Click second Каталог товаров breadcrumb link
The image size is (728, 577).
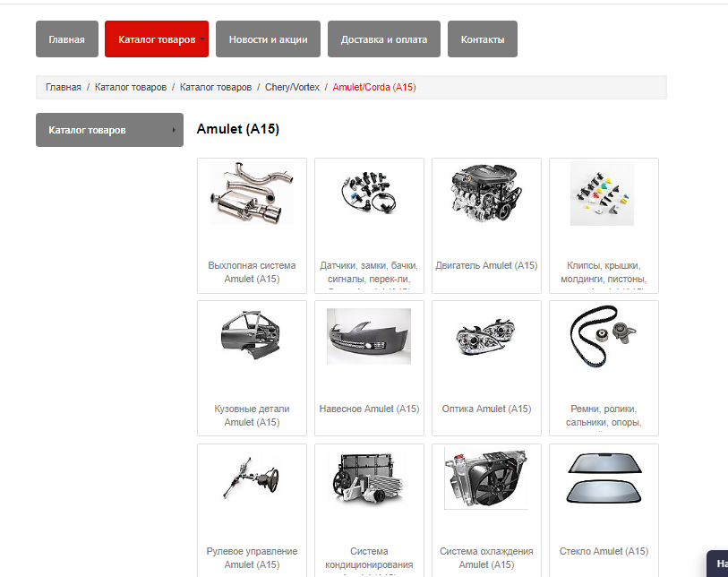click(x=216, y=87)
